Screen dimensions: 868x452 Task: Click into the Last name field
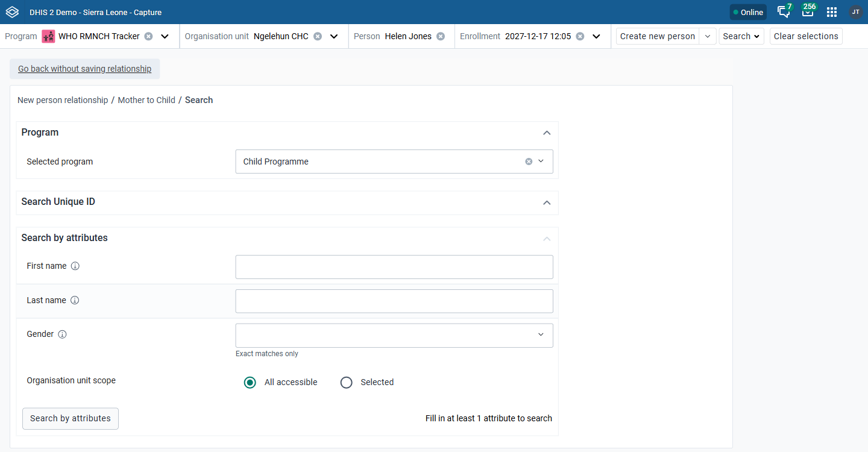click(394, 301)
